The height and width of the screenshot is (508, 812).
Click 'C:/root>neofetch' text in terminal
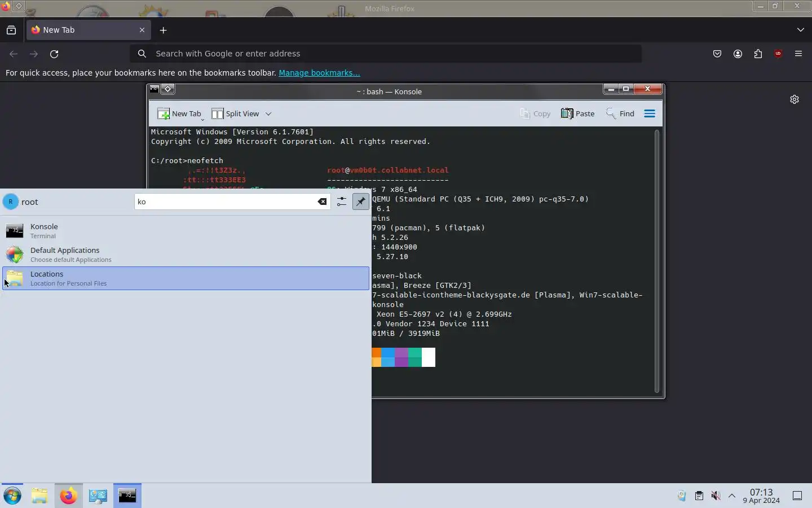tap(187, 160)
